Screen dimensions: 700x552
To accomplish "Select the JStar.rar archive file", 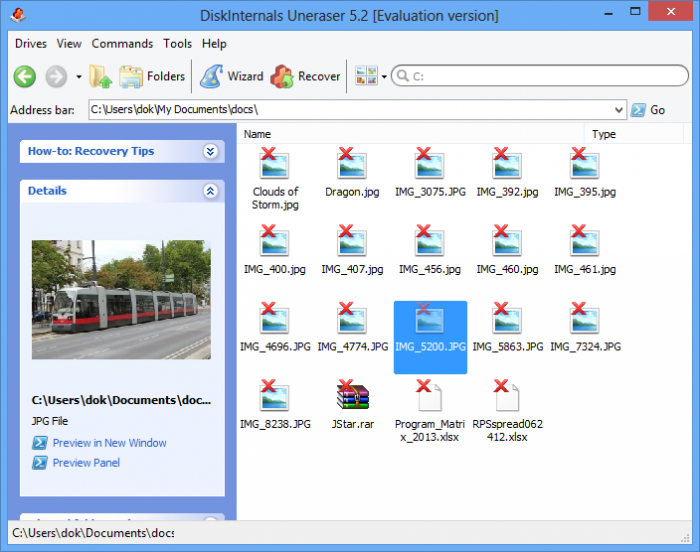I will [352, 404].
